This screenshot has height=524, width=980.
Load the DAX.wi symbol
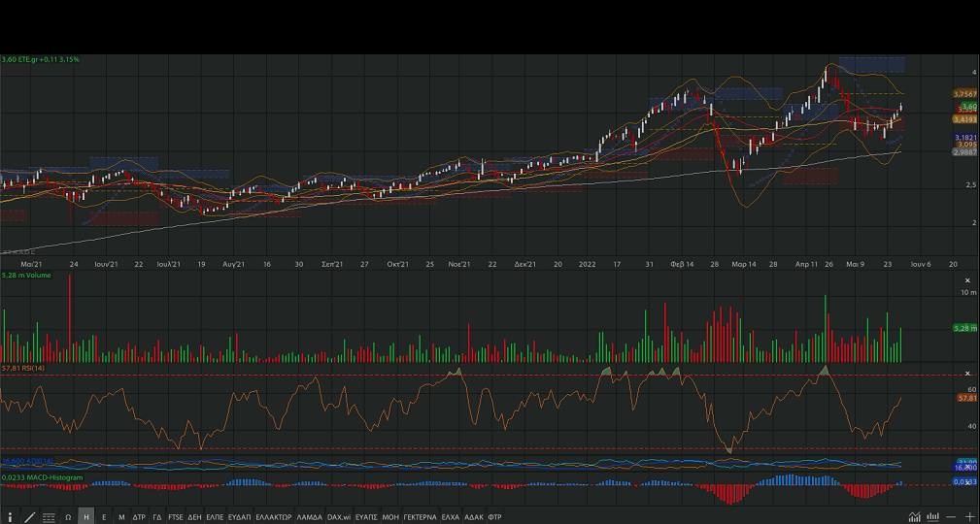(339, 516)
